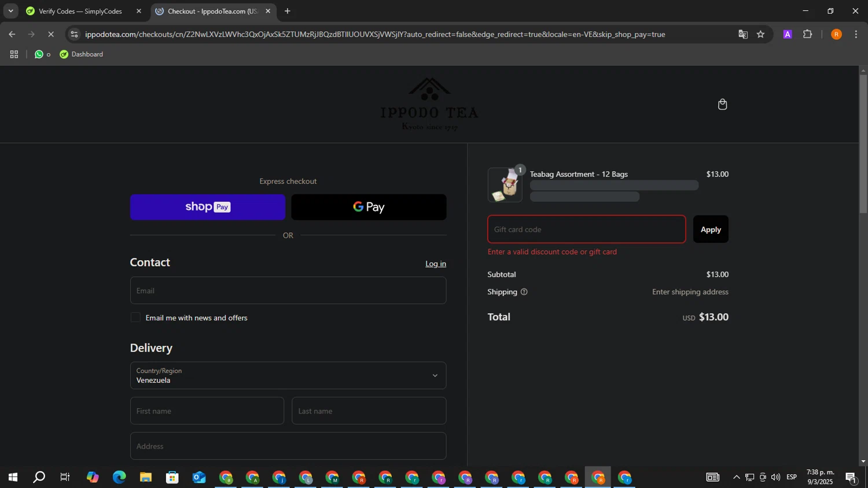Show hidden system tray icons
Image resolution: width=868 pixels, height=488 pixels.
coord(736,477)
